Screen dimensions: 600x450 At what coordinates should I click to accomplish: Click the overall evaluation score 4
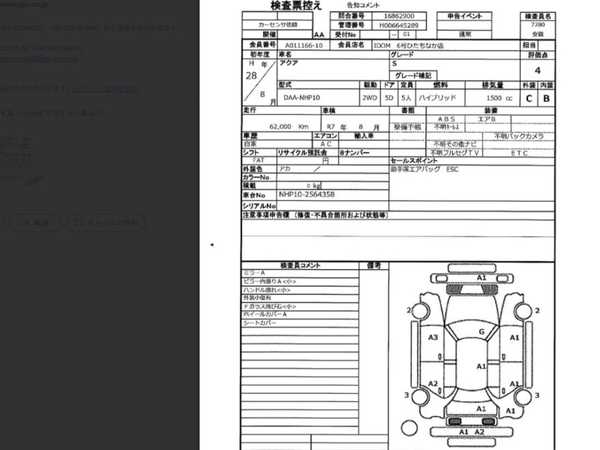538,70
